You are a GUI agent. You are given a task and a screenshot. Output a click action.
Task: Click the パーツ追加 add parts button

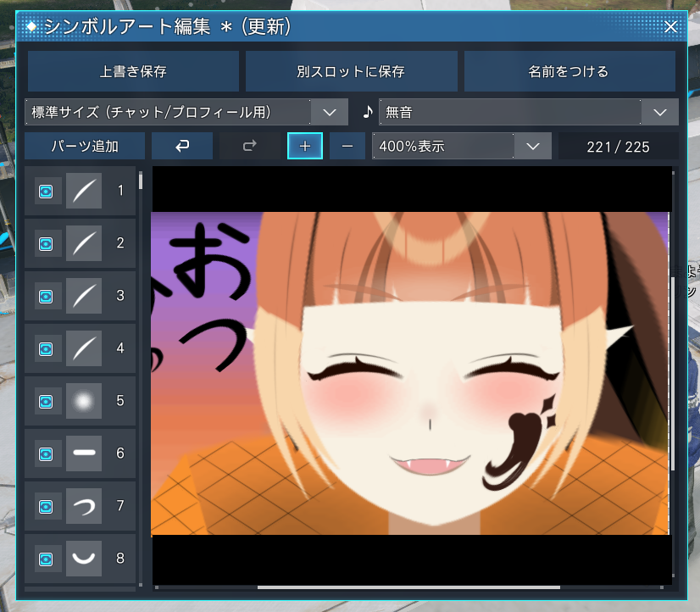(x=85, y=146)
